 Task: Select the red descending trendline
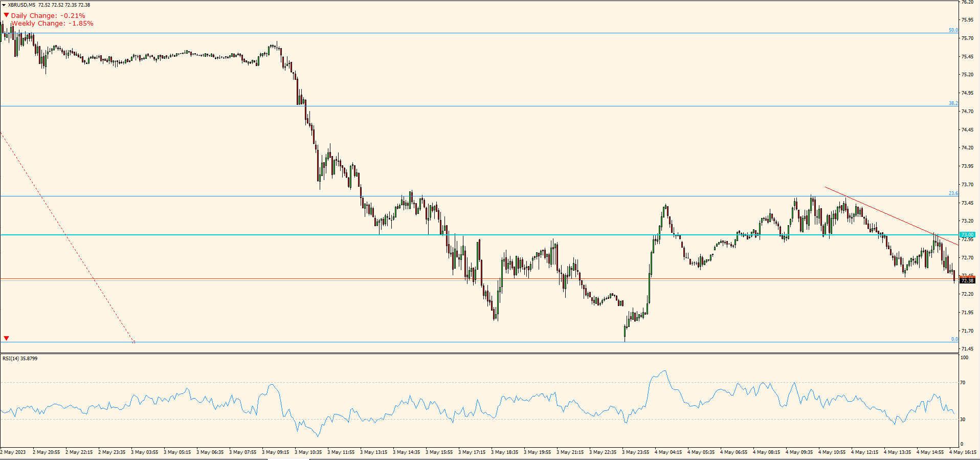click(892, 216)
